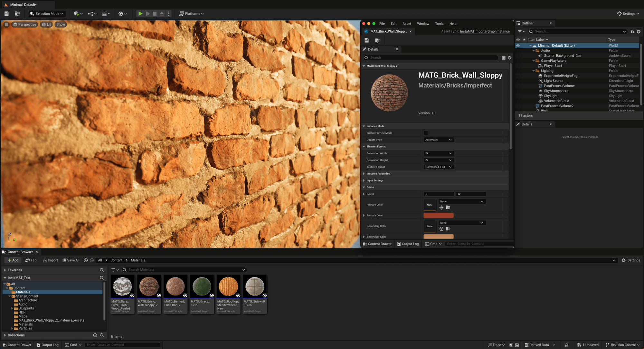Click the Save All button
The width and height of the screenshot is (644, 349).
(71, 260)
